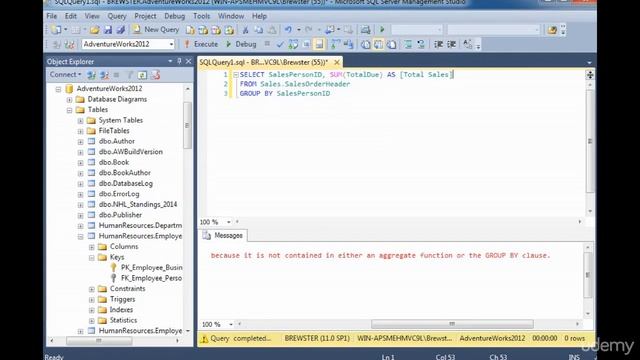Comment out the selected lines icon
Screen dimensions: 640x360
pos(408,44)
